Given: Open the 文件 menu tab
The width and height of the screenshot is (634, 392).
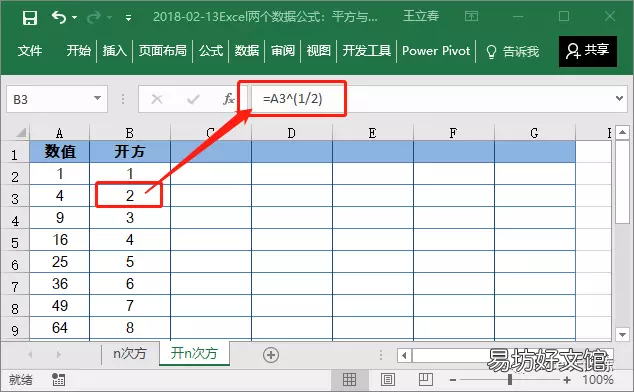Looking at the screenshot, I should click(30, 51).
